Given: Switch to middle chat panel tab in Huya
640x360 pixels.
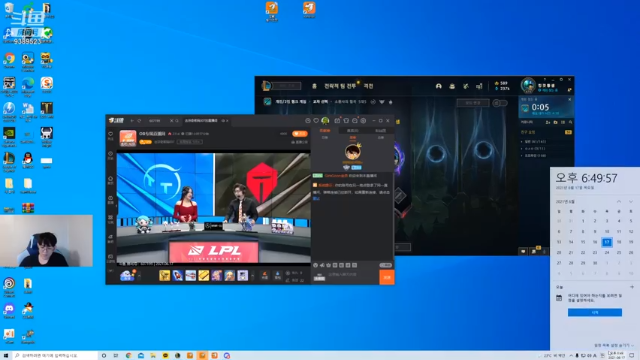Looking at the screenshot, I should point(353,131).
